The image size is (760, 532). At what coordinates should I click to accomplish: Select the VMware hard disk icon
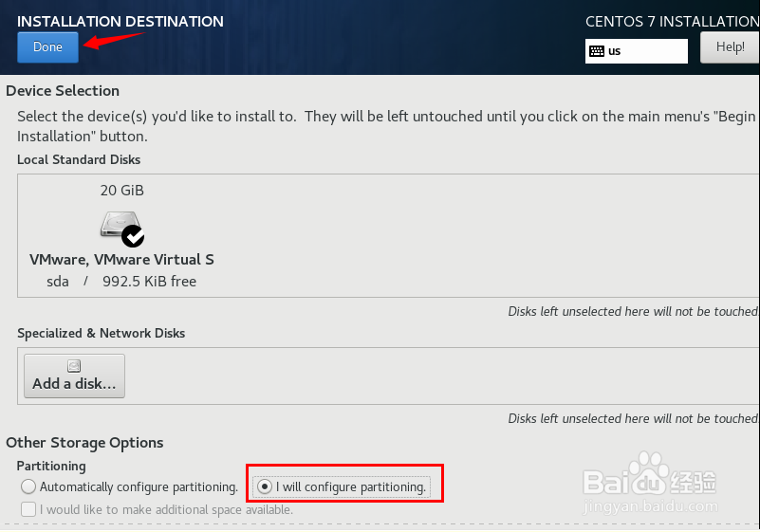point(119,225)
